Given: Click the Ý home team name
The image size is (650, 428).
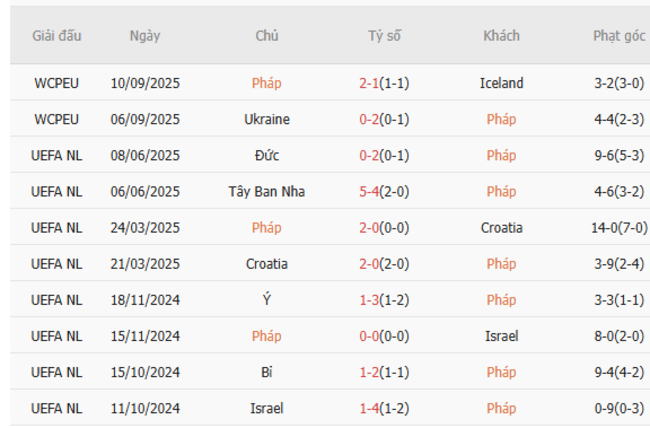Looking at the screenshot, I should tap(267, 300).
